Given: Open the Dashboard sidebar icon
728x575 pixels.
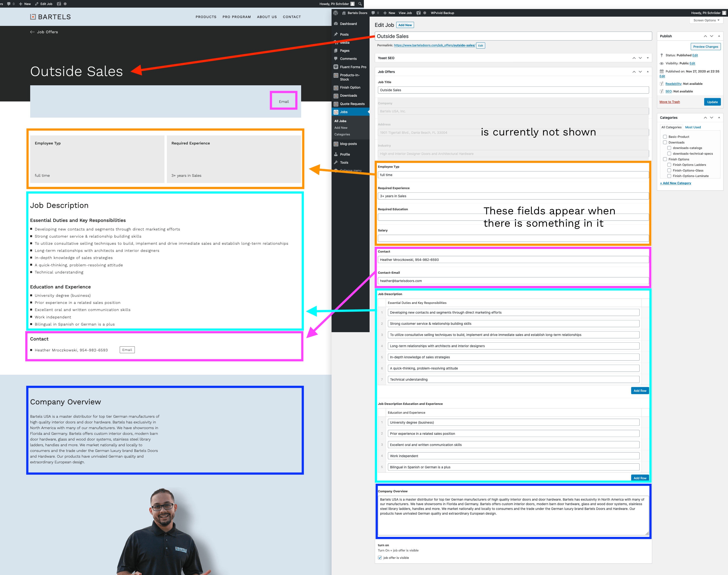Looking at the screenshot, I should coord(336,24).
